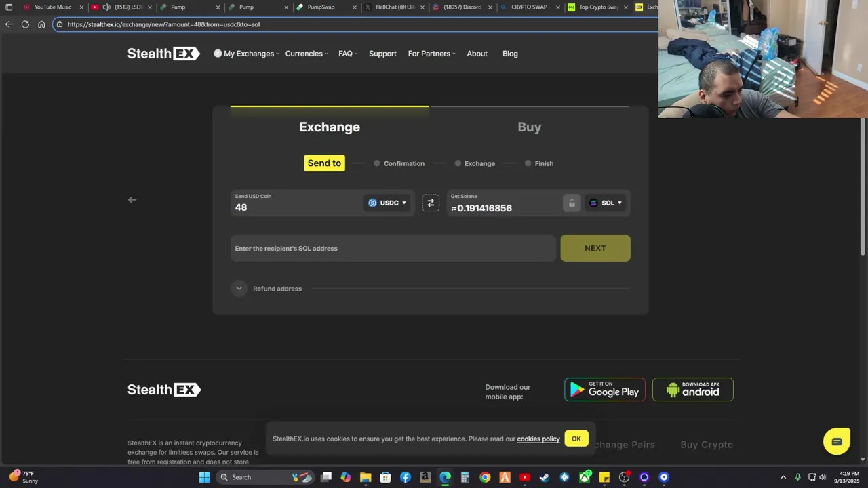Click the left back arrow beside exchange form
The width and height of the screenshot is (868, 488).
click(132, 200)
